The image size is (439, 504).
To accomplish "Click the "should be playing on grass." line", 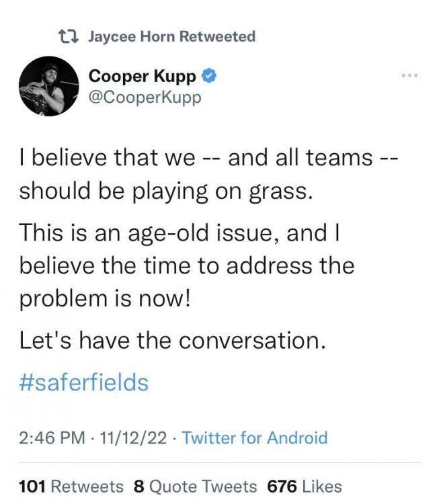I will coord(166,190).
